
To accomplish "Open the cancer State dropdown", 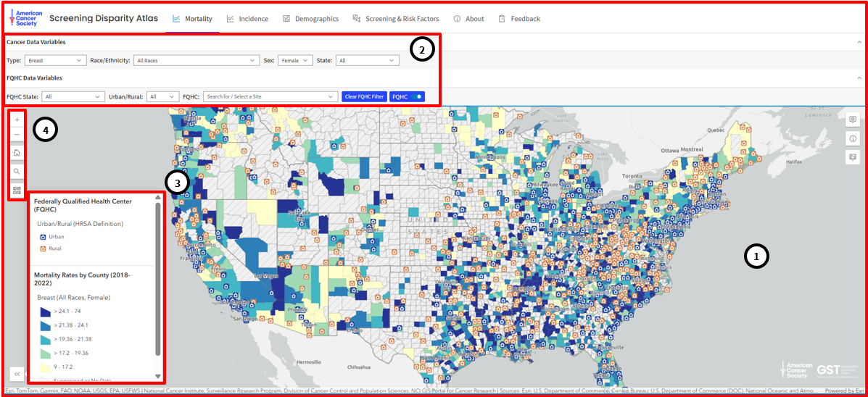I will pos(368,60).
